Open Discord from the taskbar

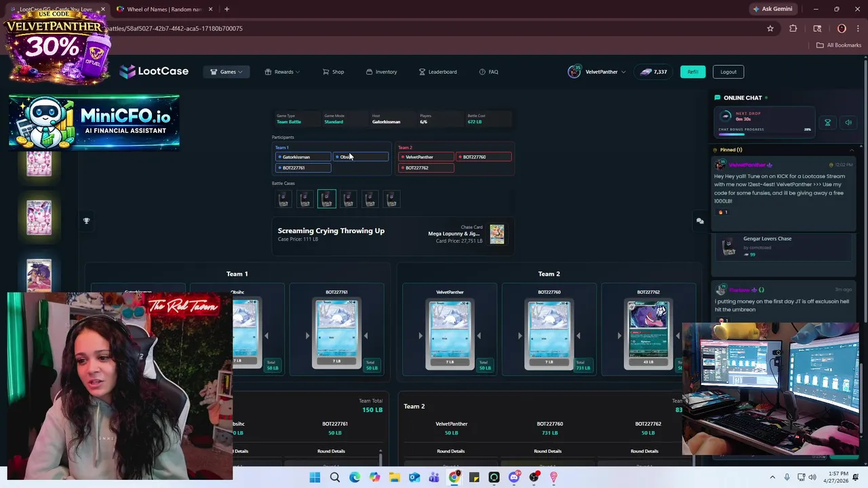tap(514, 478)
